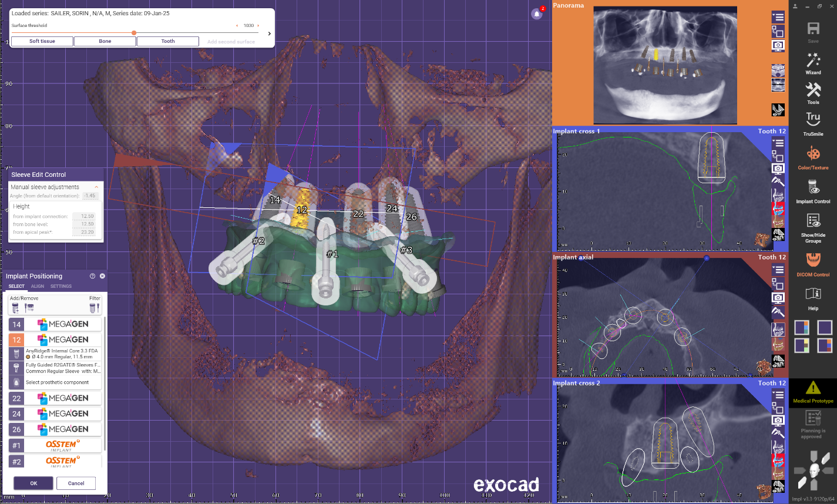
Task: Collapse the Manual sleeve adjustments section
Action: point(96,187)
